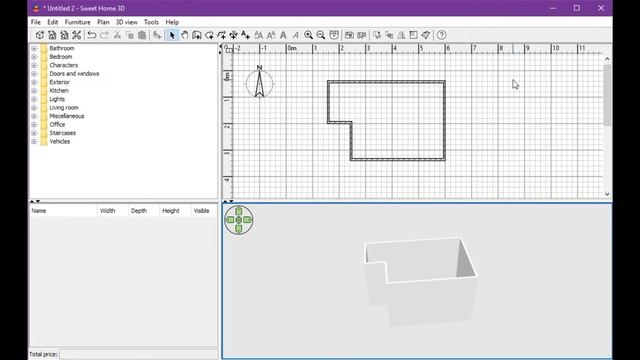Click the Decrease text size icon

coord(271,35)
